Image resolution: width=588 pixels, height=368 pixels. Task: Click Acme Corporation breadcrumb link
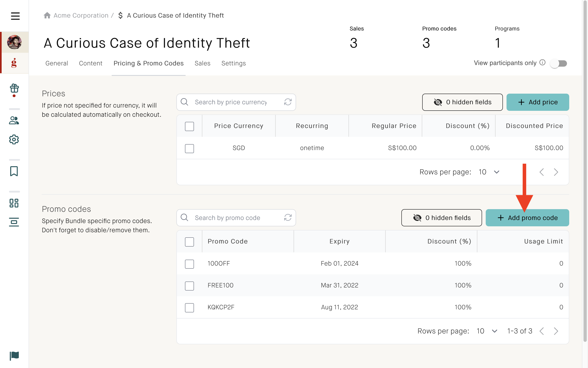81,15
